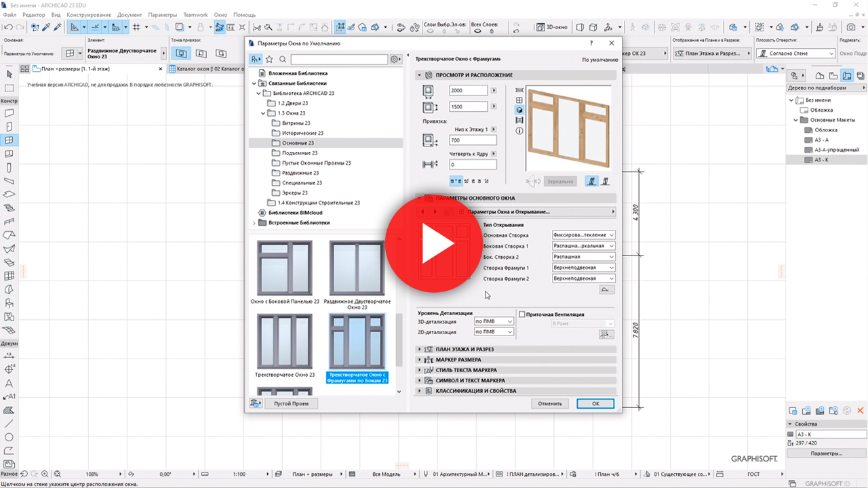Open the Боковая Створка 1 dropdown
Viewport: 868px width, 488px height.
tap(583, 246)
